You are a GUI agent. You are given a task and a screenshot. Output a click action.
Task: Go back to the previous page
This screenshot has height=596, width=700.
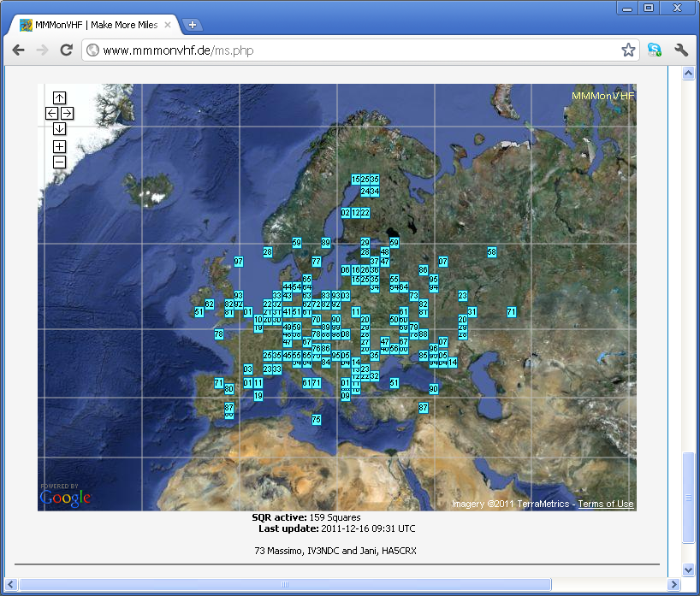coord(19,50)
